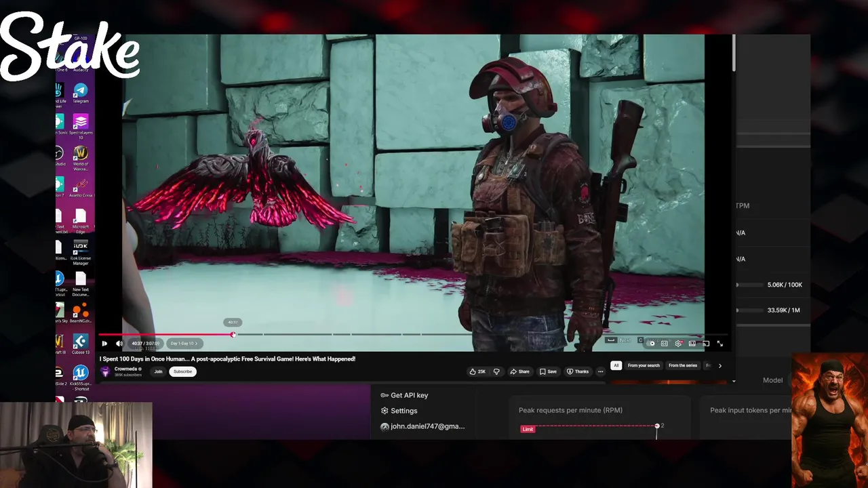Click the Thanks button
This screenshot has width=868, height=488.
point(578,371)
